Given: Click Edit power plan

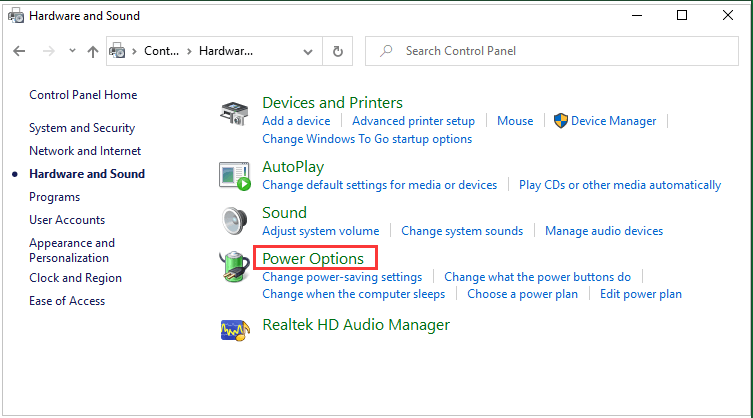Looking at the screenshot, I should 641,294.
